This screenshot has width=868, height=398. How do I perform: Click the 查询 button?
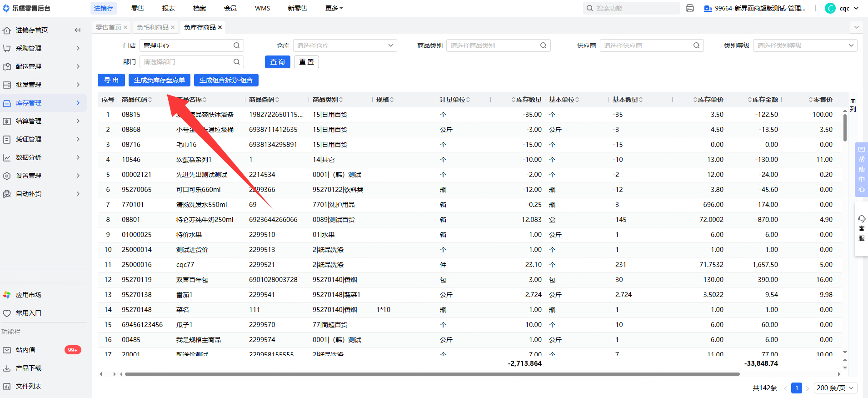277,62
